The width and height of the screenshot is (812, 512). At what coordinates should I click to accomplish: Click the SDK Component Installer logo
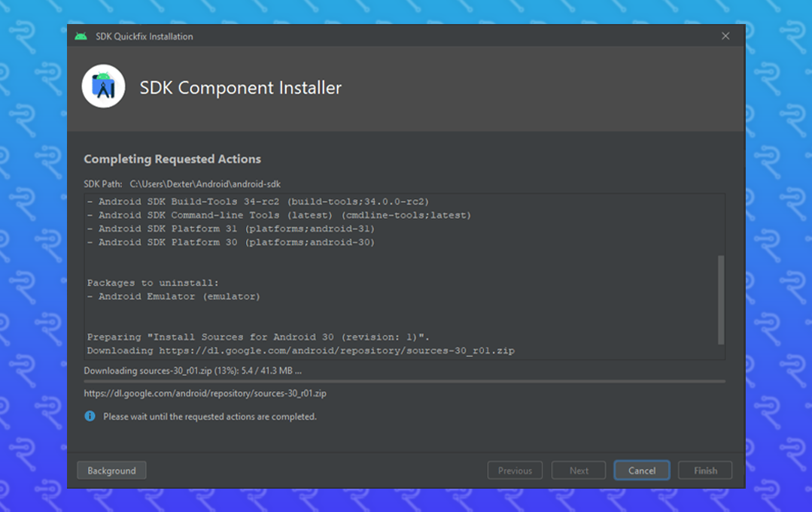coord(103,86)
